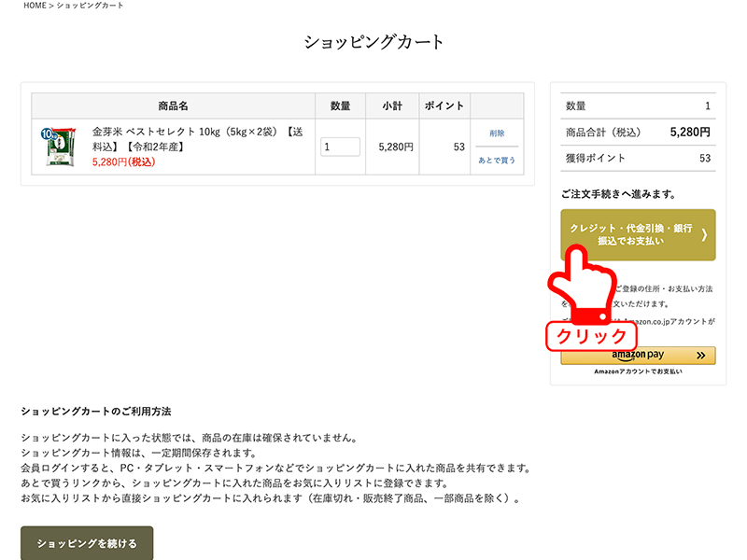
Task: Click the double arrow on Amazon Pay button
Action: pos(701,356)
